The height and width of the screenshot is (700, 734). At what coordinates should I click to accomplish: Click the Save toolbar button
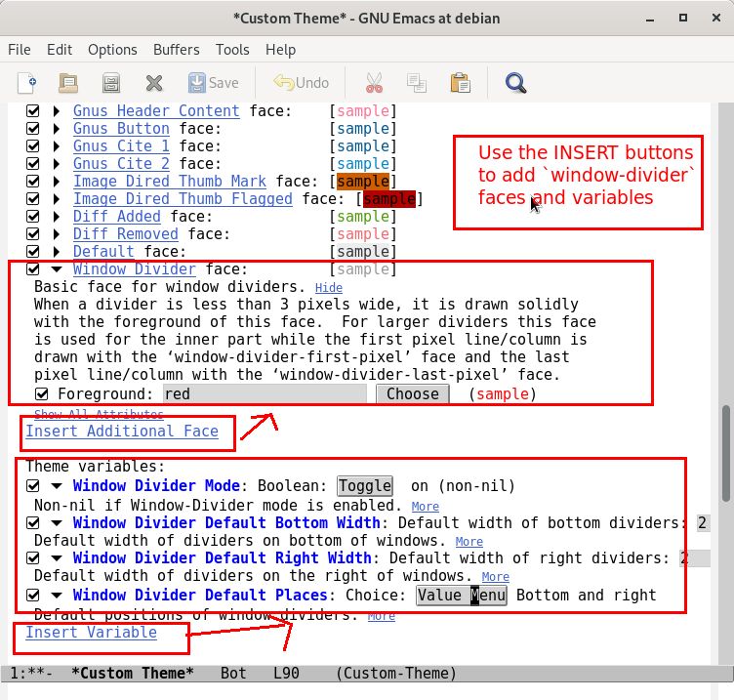214,83
